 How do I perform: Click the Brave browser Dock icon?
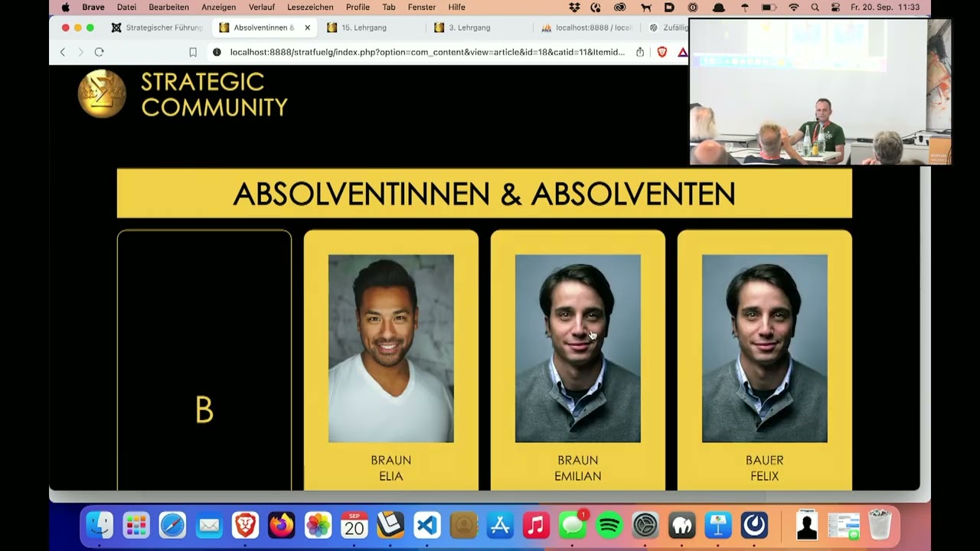tap(245, 526)
